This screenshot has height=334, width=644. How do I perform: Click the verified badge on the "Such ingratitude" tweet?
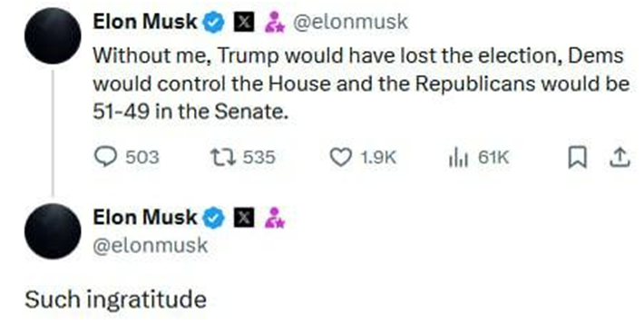[213, 218]
